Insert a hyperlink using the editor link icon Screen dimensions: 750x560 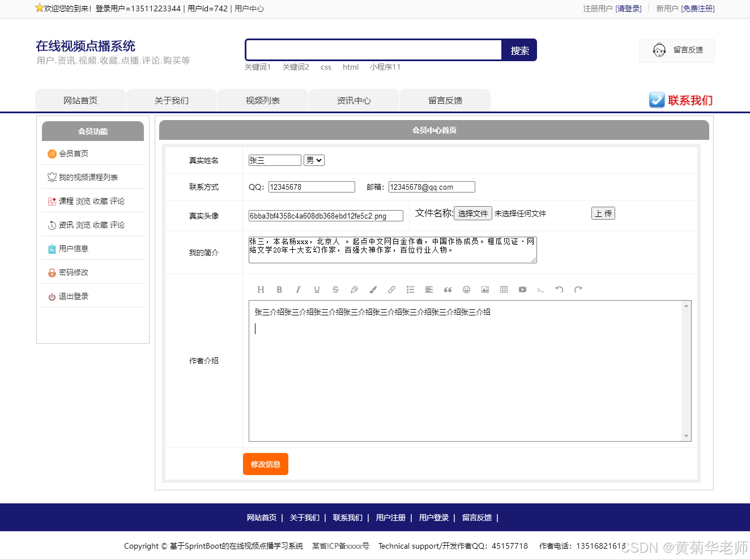tap(391, 289)
